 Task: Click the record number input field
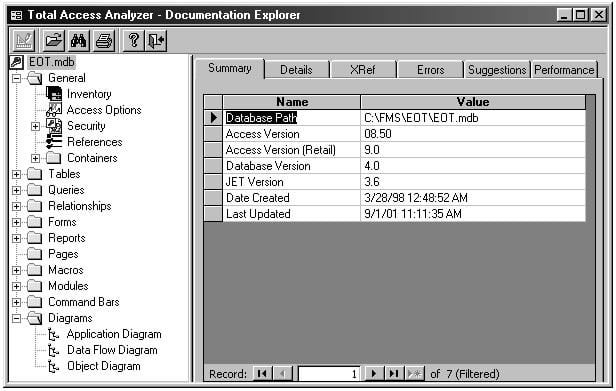[330, 373]
